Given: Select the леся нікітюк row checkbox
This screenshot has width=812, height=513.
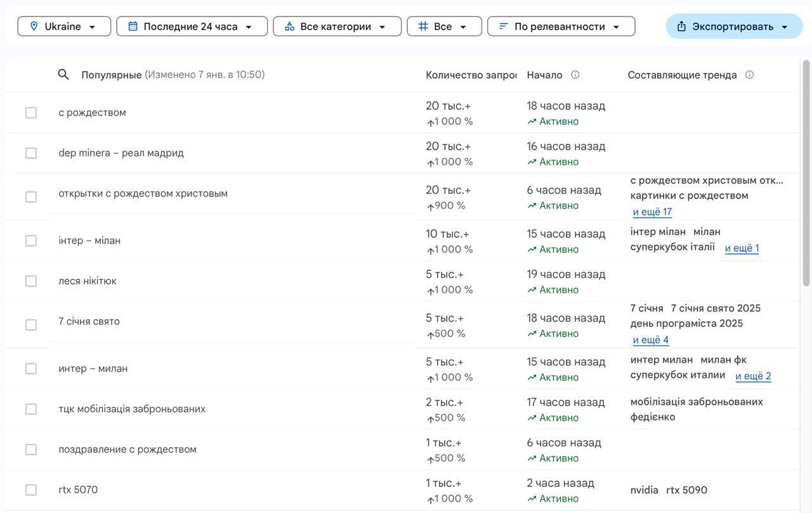Looking at the screenshot, I should pyautogui.click(x=31, y=281).
